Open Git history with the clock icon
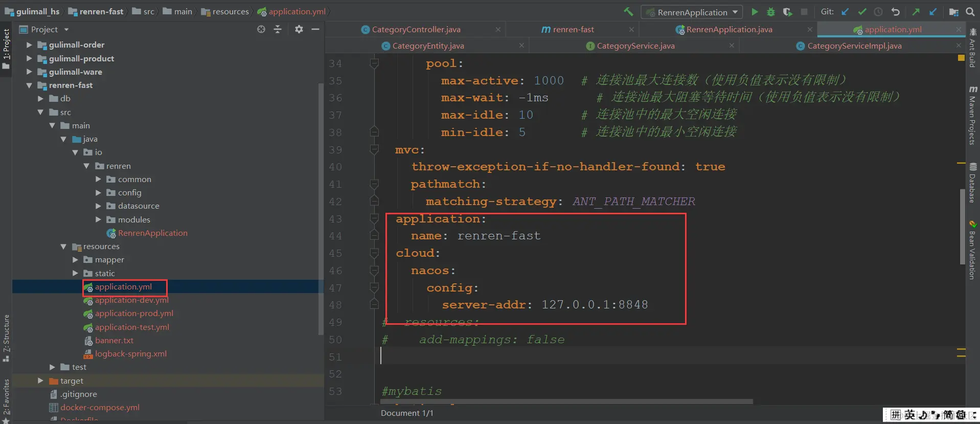This screenshot has height=424, width=980. point(878,12)
